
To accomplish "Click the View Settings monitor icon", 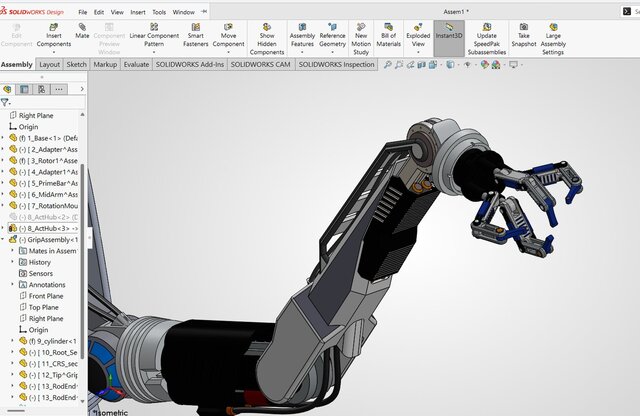I will pyautogui.click(x=513, y=65).
